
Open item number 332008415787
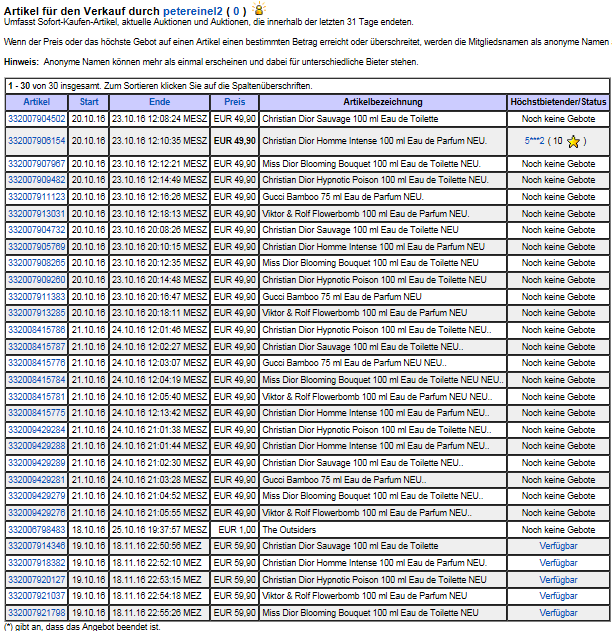tap(37, 346)
